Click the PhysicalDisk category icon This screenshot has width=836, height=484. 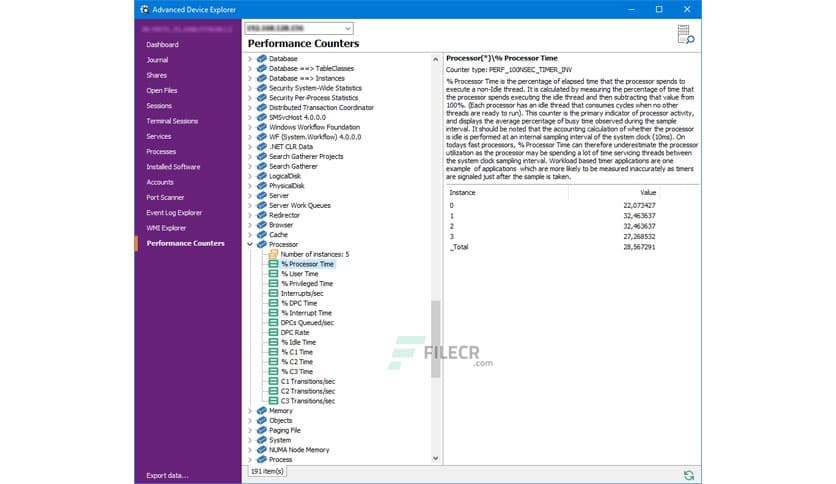pyautogui.click(x=261, y=185)
